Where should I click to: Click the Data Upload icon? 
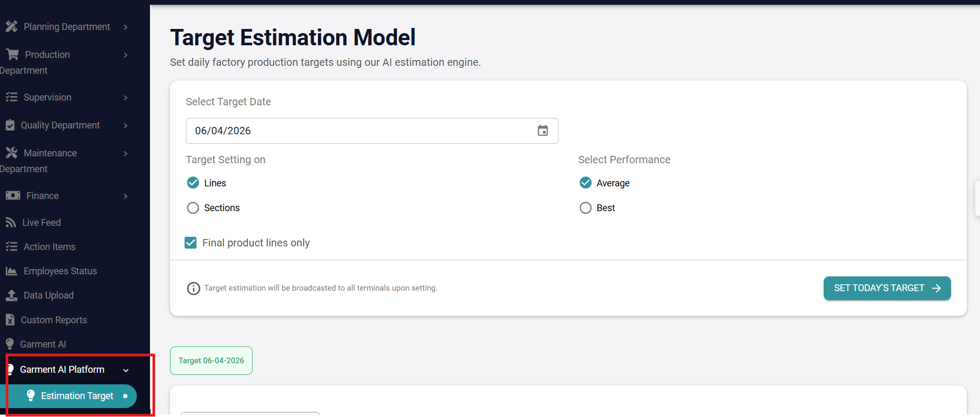(x=11, y=295)
